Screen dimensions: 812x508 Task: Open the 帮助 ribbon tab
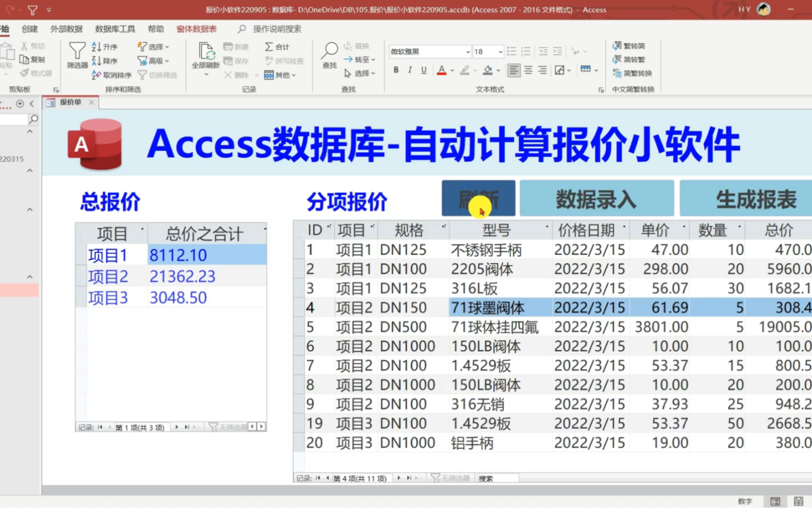[156, 29]
